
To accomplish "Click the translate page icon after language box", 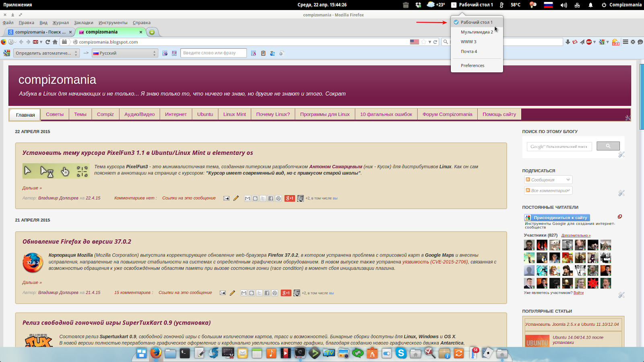I will click(x=165, y=53).
